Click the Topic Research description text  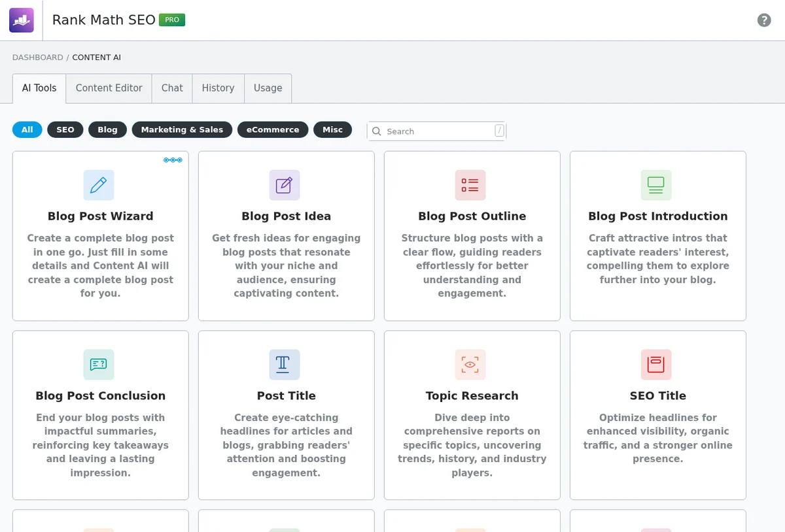click(x=472, y=445)
